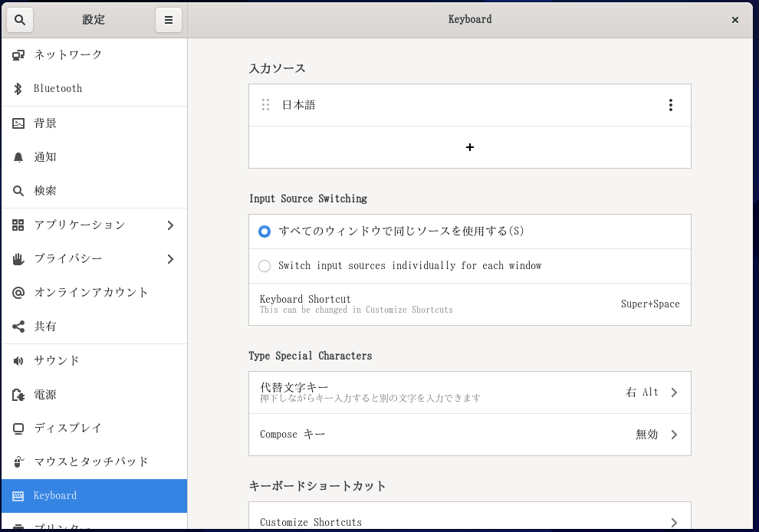Select Switch input sources individually for each window
The height and width of the screenshot is (532, 759).
tap(264, 266)
